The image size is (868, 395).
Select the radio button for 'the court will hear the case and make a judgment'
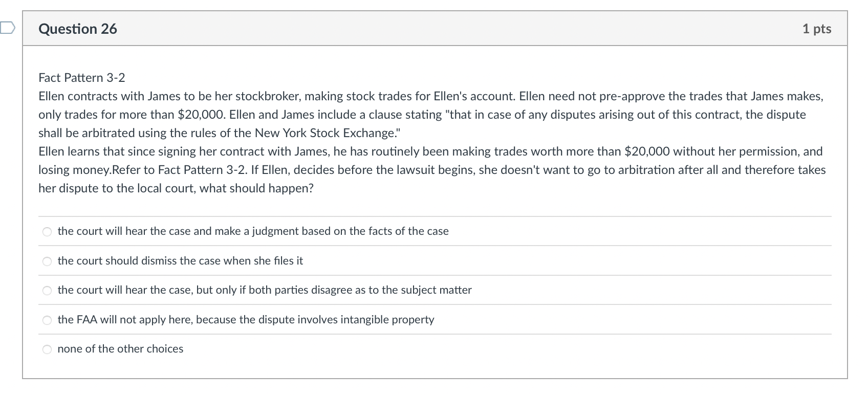click(47, 232)
